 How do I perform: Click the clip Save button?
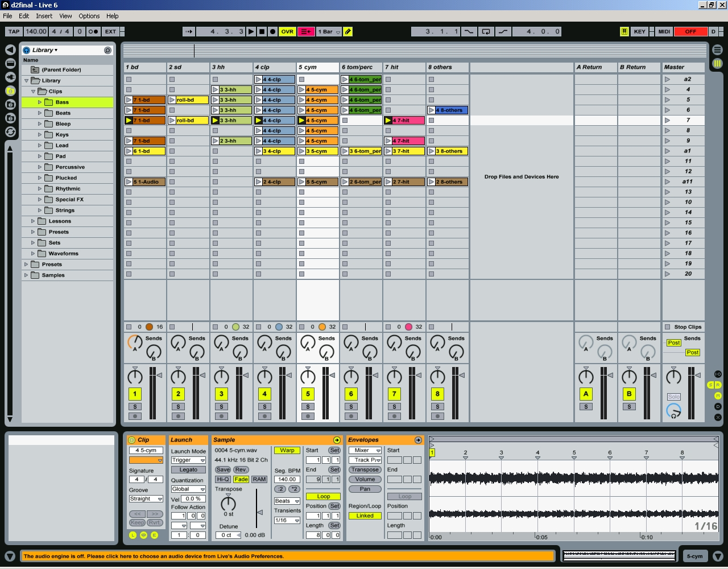[x=222, y=469]
